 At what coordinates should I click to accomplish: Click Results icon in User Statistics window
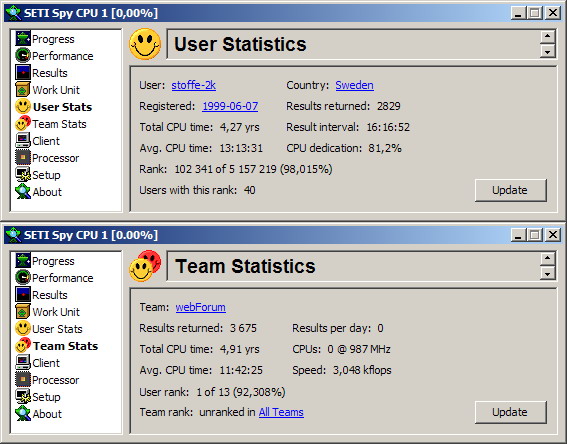[23, 73]
